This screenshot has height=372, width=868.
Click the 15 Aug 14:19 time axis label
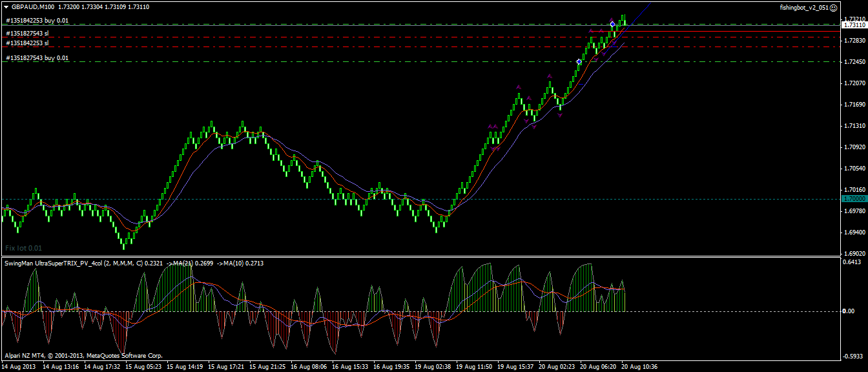click(x=185, y=366)
